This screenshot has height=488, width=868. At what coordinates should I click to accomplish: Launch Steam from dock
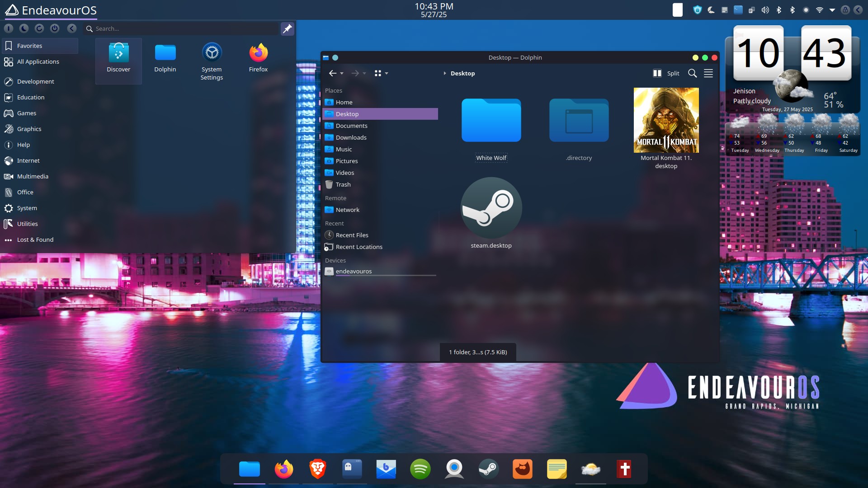click(489, 469)
